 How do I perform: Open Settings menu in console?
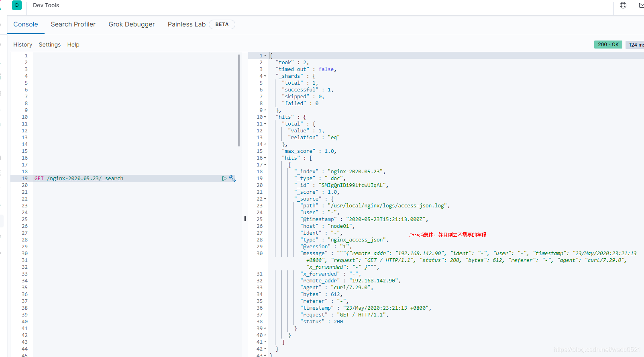tap(50, 45)
